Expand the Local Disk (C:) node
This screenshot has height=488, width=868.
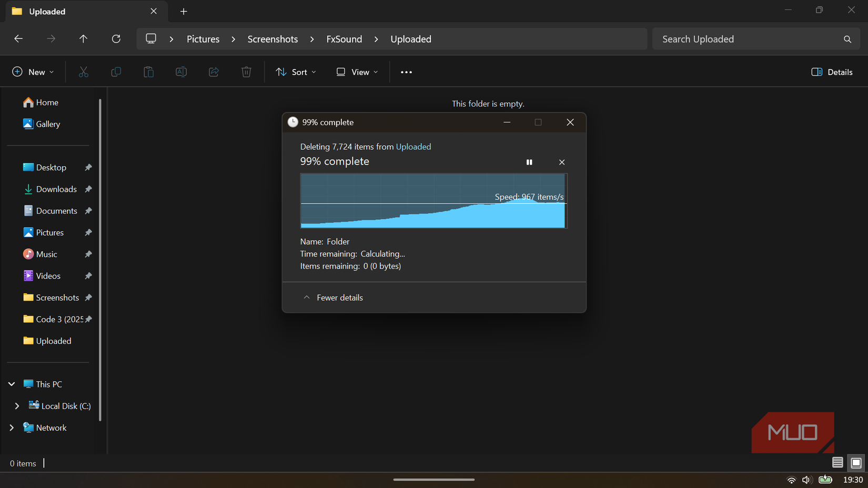(x=17, y=406)
